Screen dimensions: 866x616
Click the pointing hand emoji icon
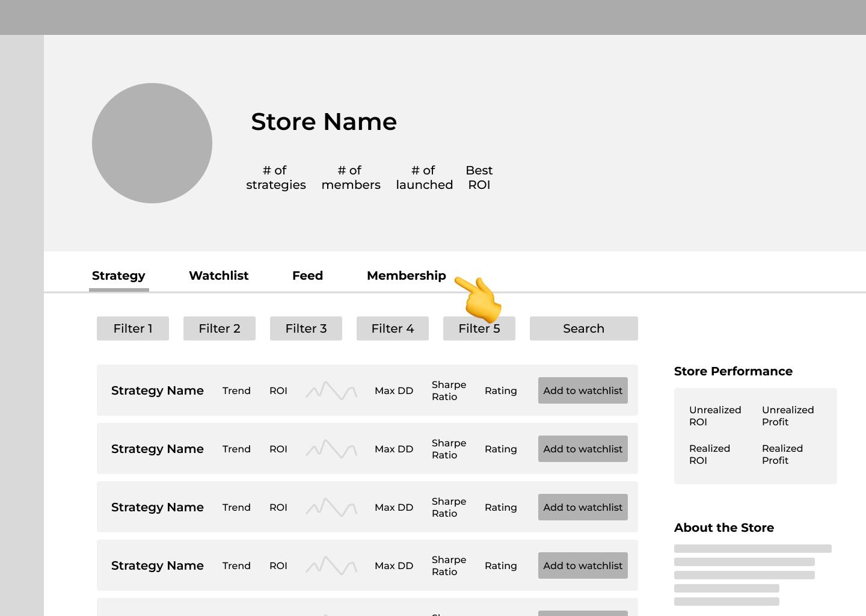pyautogui.click(x=480, y=298)
